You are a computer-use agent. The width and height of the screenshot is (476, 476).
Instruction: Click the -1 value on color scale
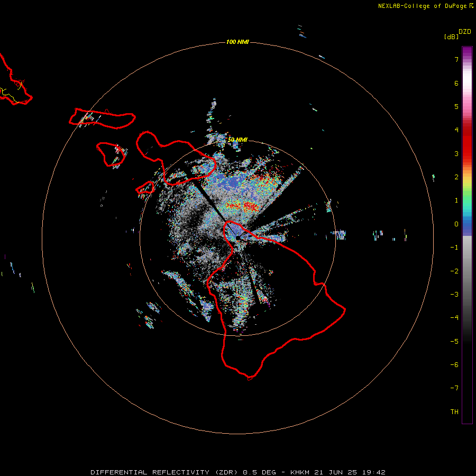coord(454,248)
